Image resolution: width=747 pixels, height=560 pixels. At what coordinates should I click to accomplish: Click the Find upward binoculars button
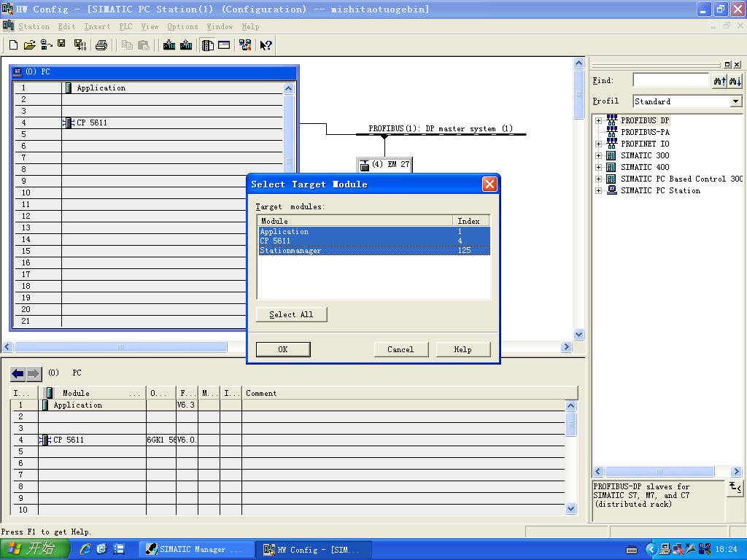[719, 81]
